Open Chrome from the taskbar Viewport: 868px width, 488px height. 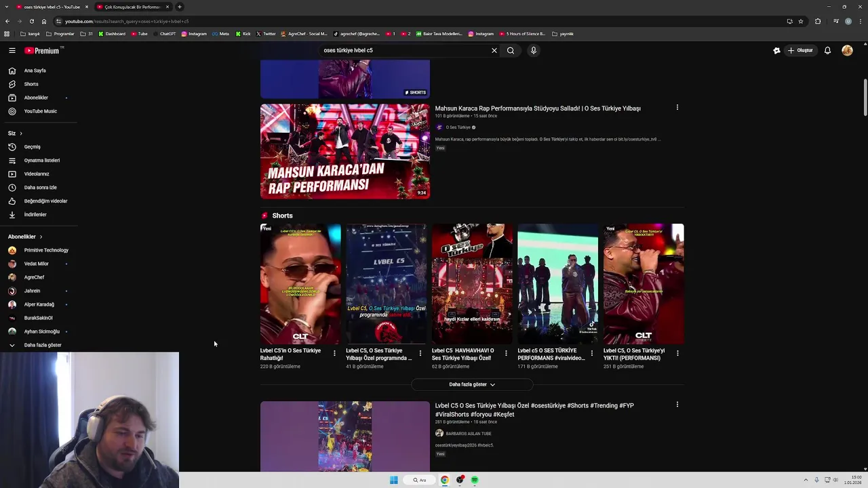tap(445, 480)
